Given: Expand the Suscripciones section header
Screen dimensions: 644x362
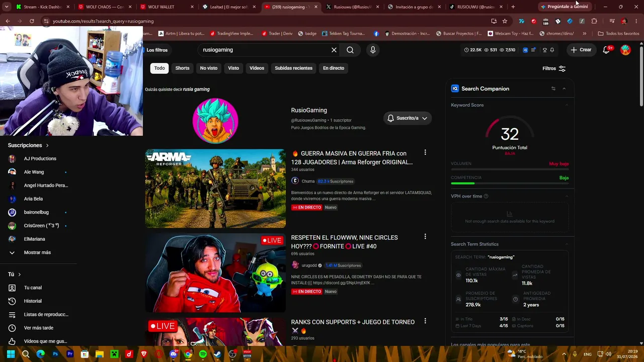Looking at the screenshot, I should 28,145.
